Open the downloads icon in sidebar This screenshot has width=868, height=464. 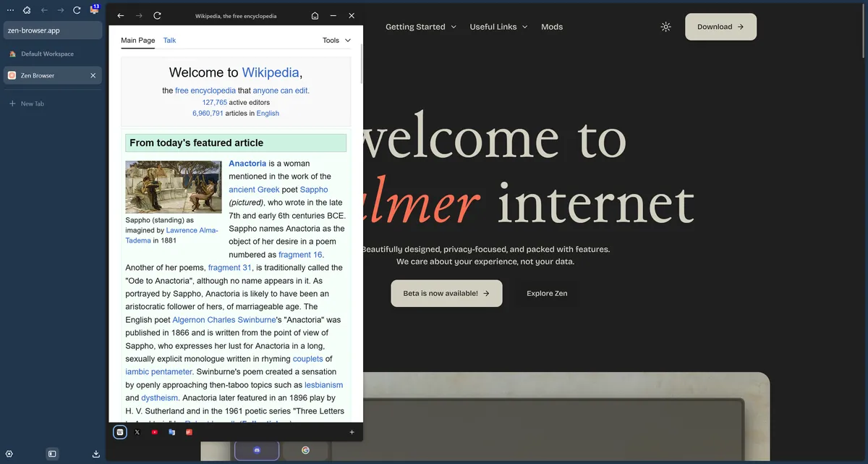click(96, 454)
